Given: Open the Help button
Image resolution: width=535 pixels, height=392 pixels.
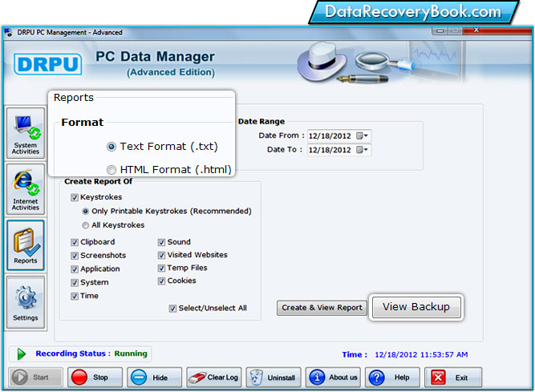Looking at the screenshot, I should pos(392,378).
